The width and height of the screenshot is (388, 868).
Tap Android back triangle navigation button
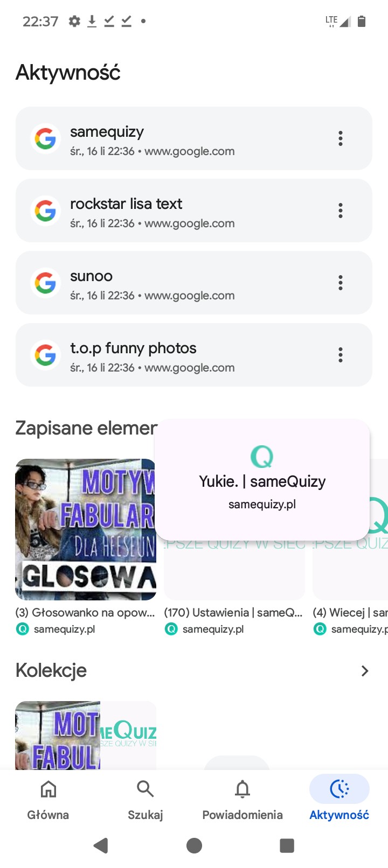click(101, 845)
